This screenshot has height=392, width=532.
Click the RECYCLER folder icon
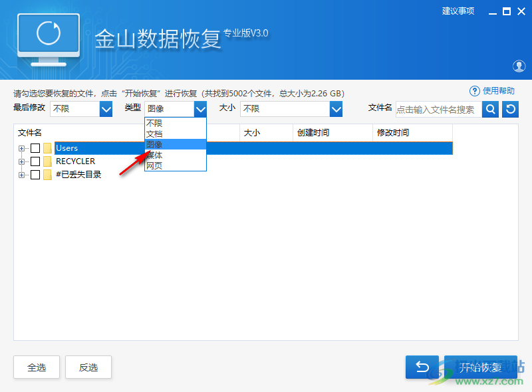[x=47, y=161]
